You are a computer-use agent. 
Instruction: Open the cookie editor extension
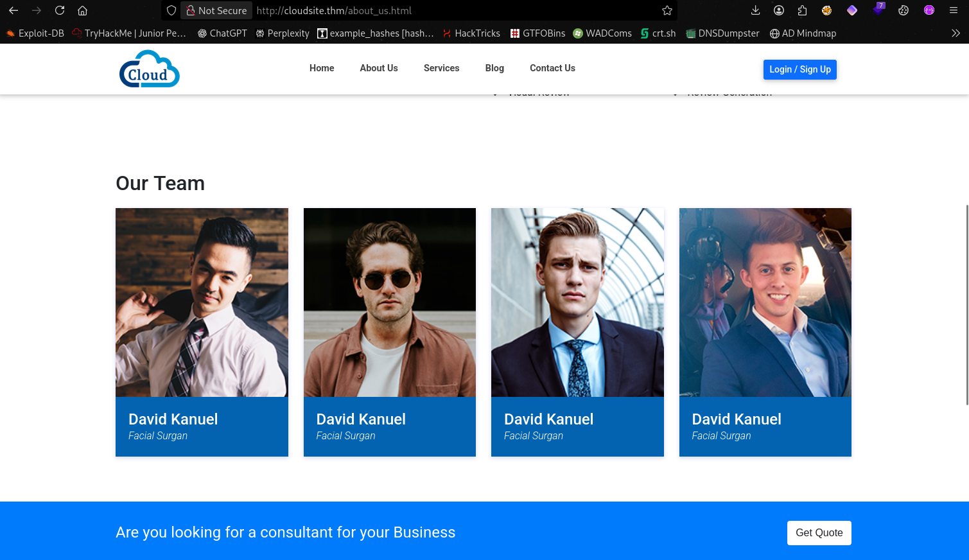point(904,10)
